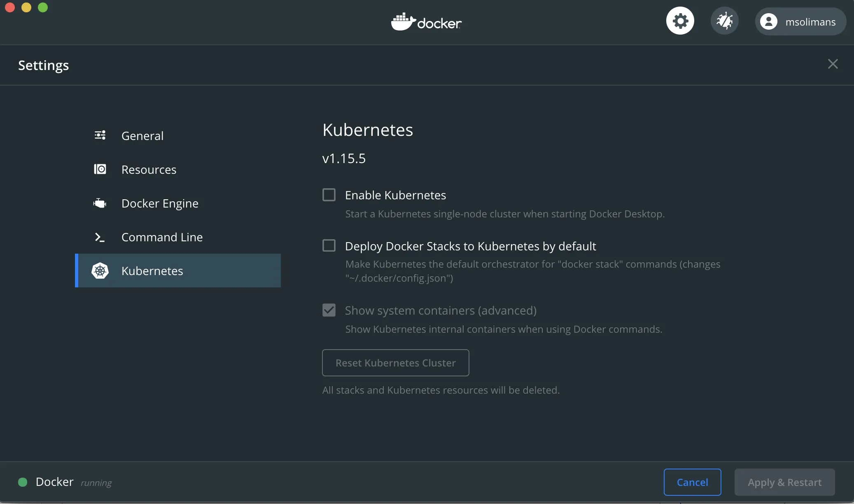Click the msolimans user avatar icon
Viewport: 854px width, 504px height.
(768, 22)
